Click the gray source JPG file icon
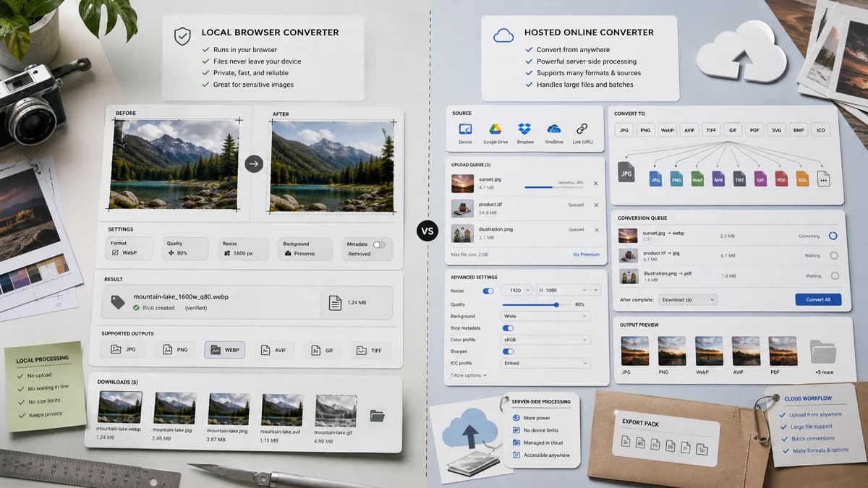868x488 pixels. pyautogui.click(x=626, y=173)
